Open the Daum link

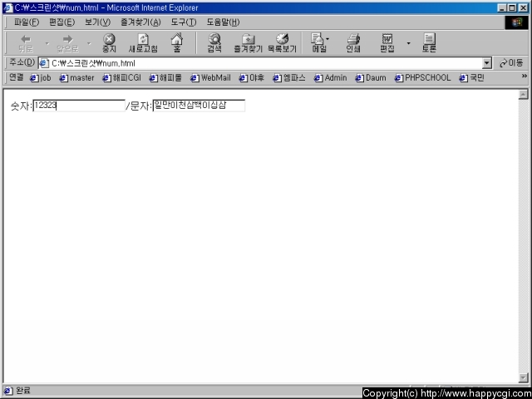coord(371,78)
